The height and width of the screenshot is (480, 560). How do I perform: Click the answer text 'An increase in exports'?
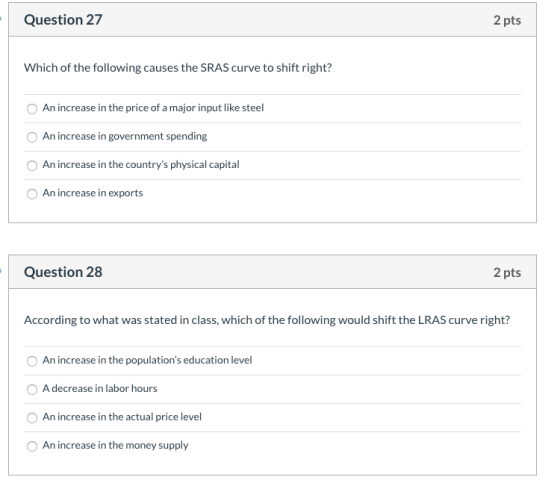(x=93, y=193)
